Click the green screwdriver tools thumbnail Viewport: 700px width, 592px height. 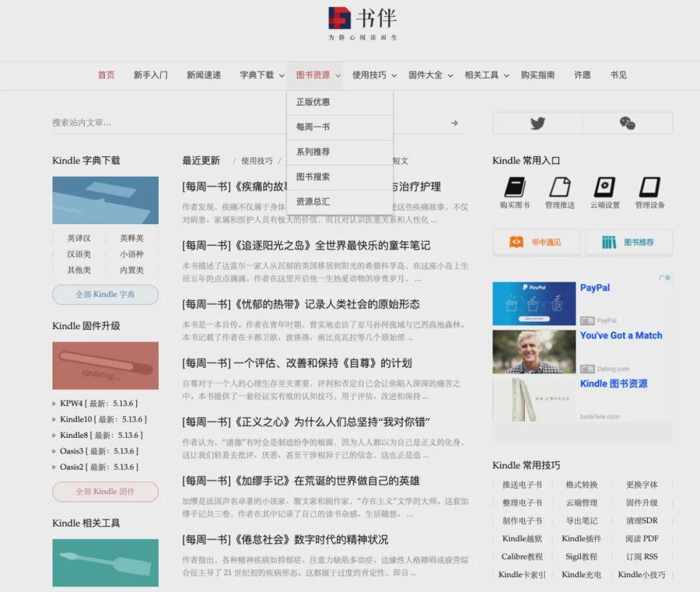click(x=106, y=563)
